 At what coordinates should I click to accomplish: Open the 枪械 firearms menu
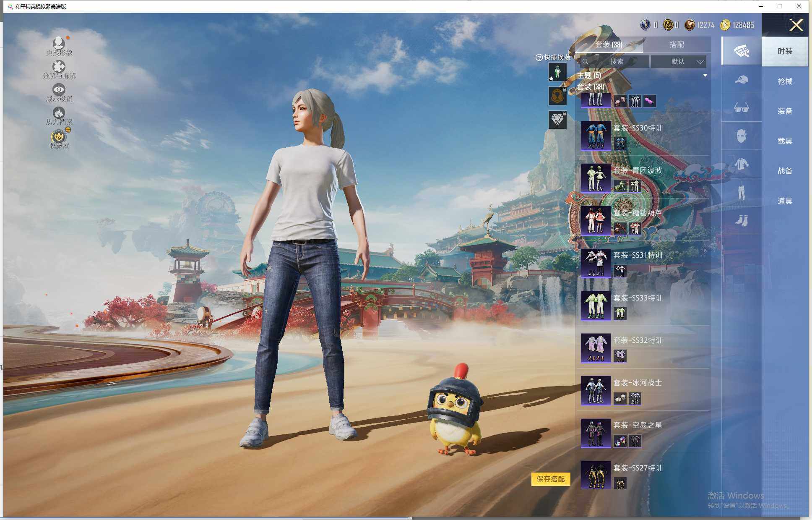[785, 81]
